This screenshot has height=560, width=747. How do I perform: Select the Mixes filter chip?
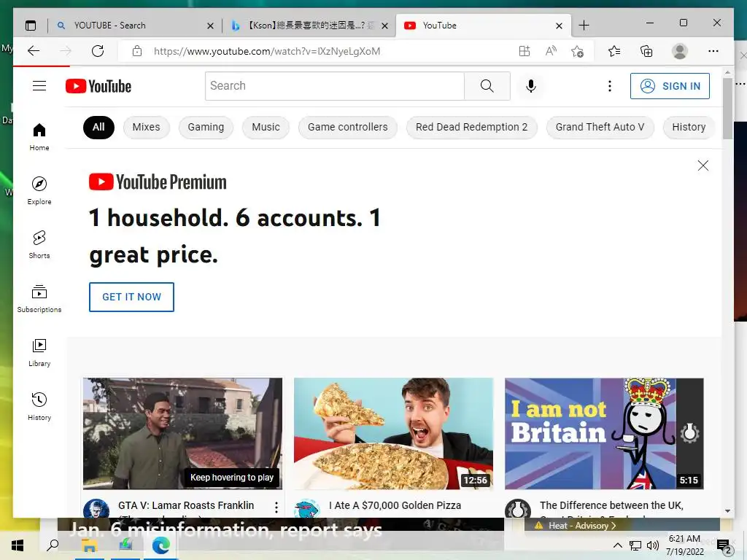pos(146,127)
